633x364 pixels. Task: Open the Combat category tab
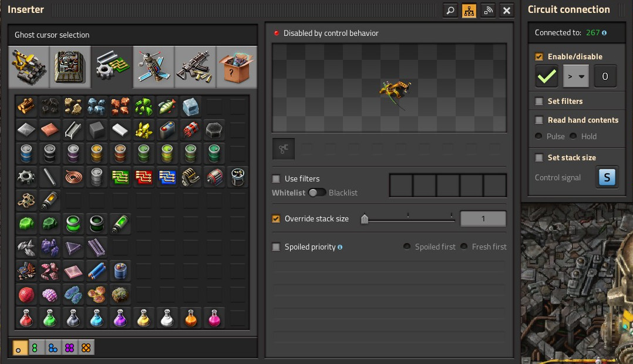pos(195,67)
